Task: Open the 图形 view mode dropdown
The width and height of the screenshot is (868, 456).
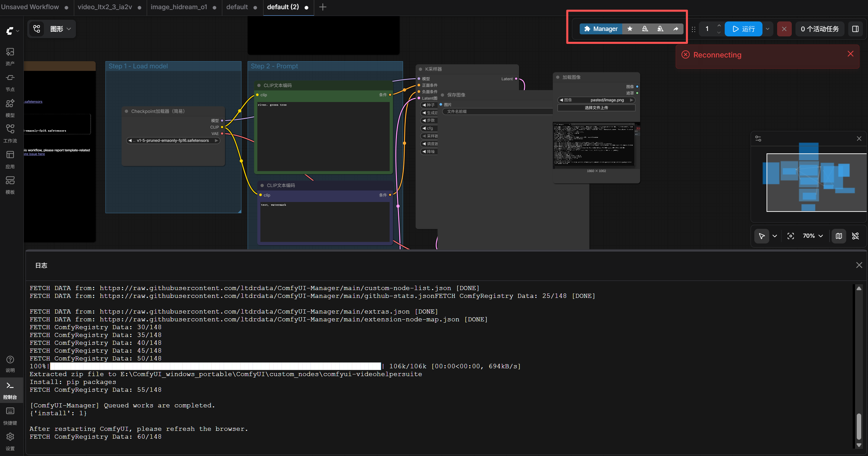Action: [52, 29]
